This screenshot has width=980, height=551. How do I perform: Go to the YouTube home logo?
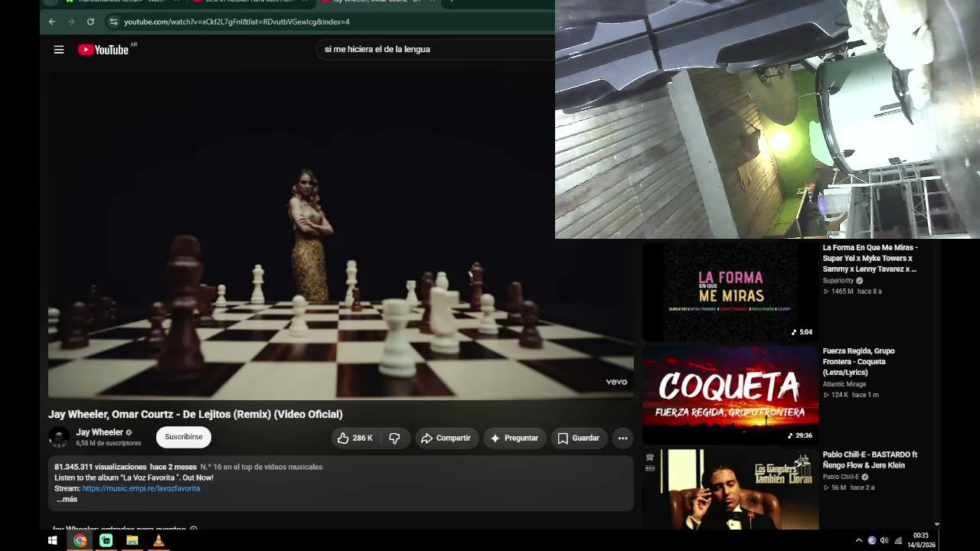103,50
